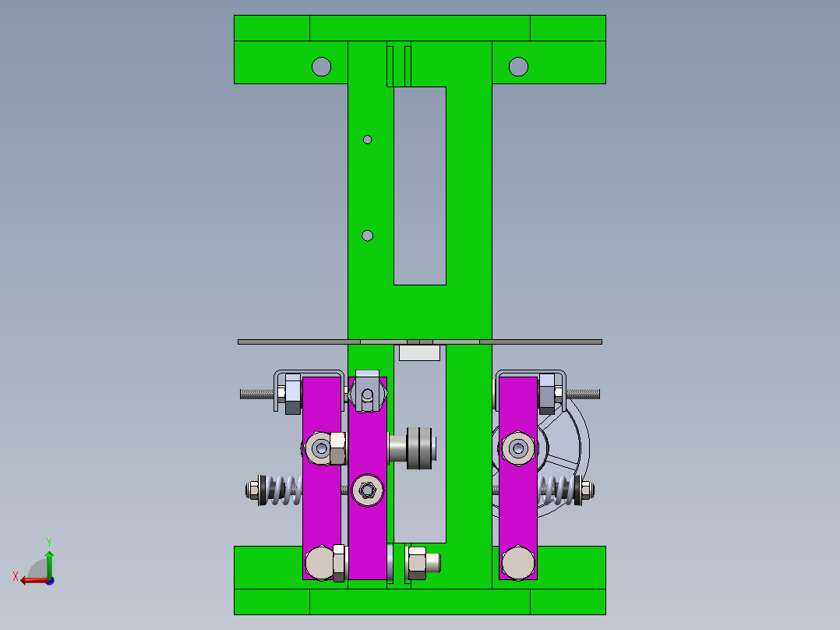
Task: Select the thin gray horizontal plate
Action: click(420, 342)
